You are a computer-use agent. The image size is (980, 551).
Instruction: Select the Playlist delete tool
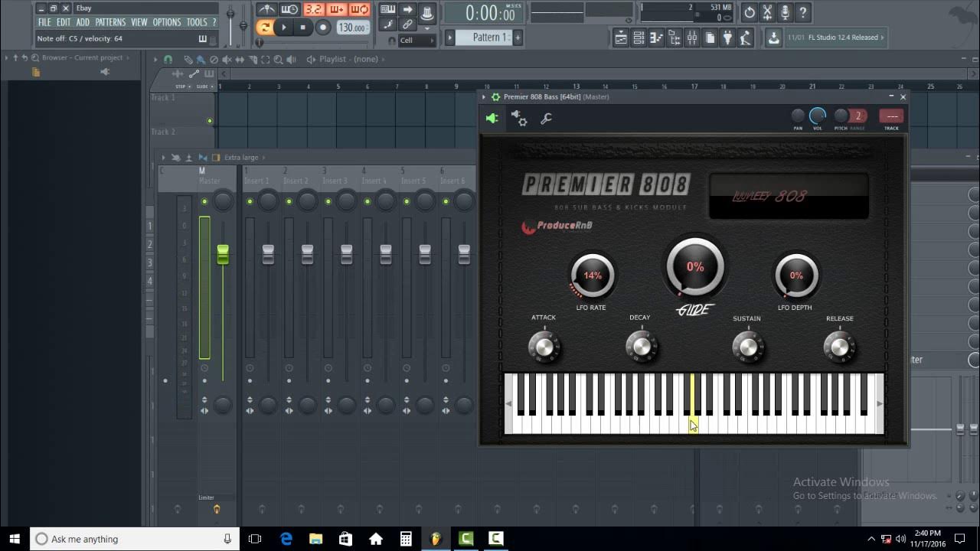[214, 59]
